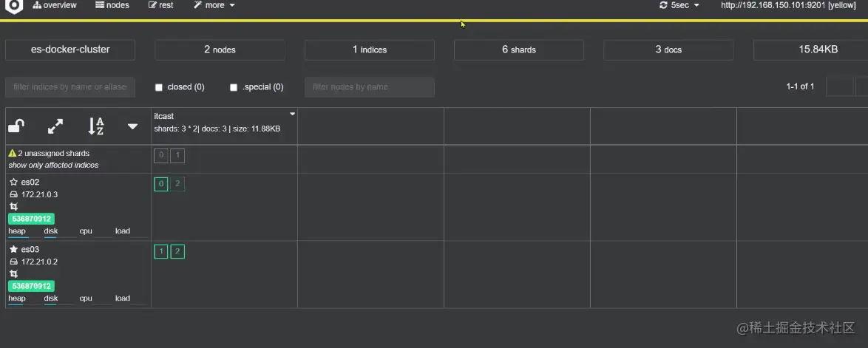
Task: Expand the itcast index options arrow
Action: [292, 114]
